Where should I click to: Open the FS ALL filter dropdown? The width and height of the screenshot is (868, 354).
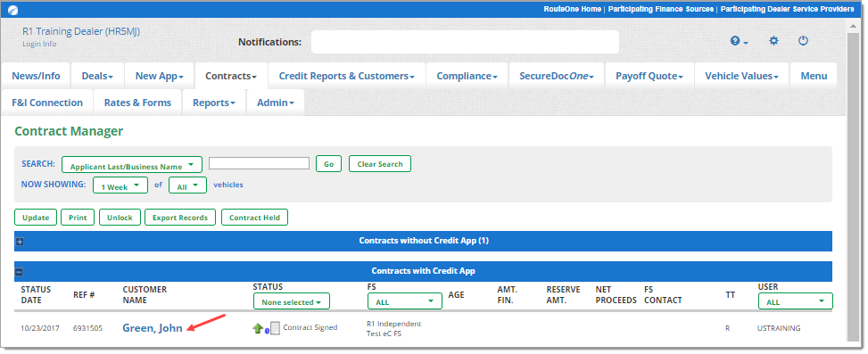[405, 301]
